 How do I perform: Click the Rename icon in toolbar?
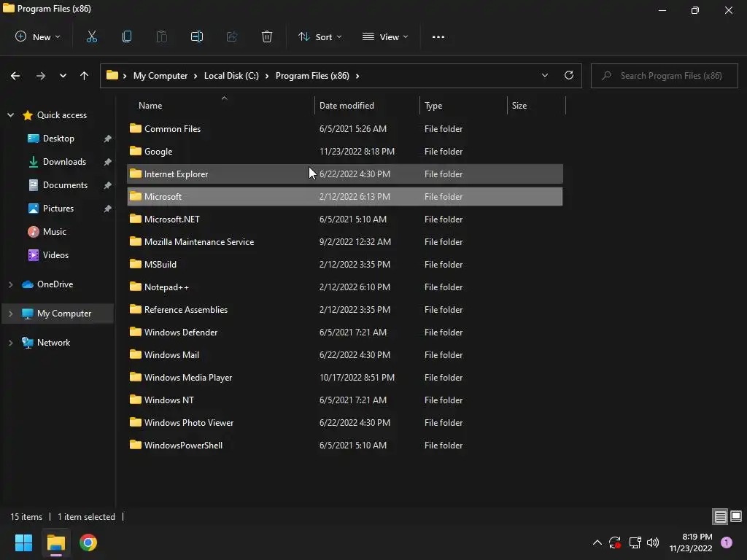point(197,36)
